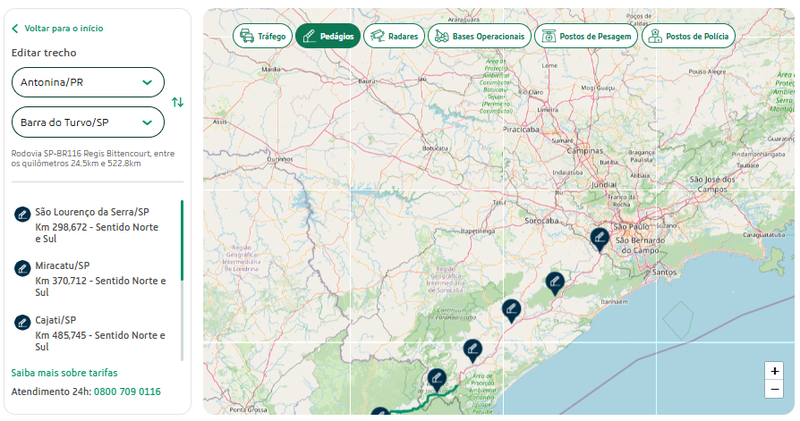Click toll pin icon beside São Lourenço da Serra/SP
This screenshot has height=421, width=800.
(22, 213)
